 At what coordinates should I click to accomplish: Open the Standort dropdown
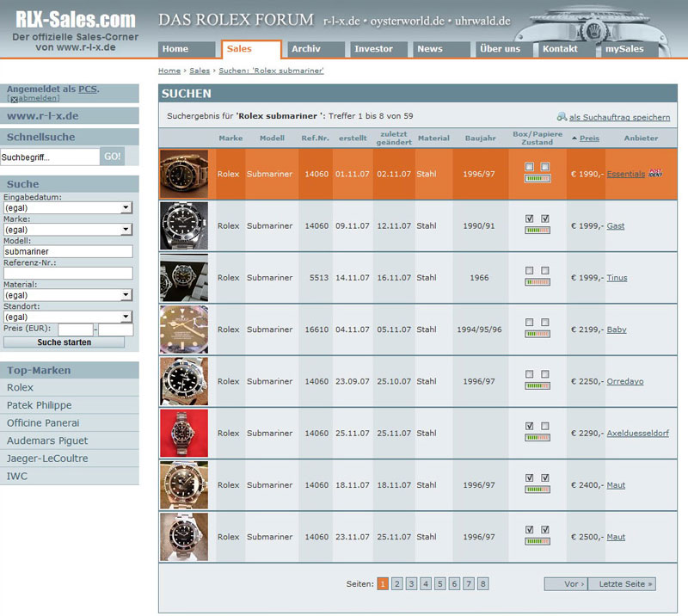pyautogui.click(x=68, y=317)
